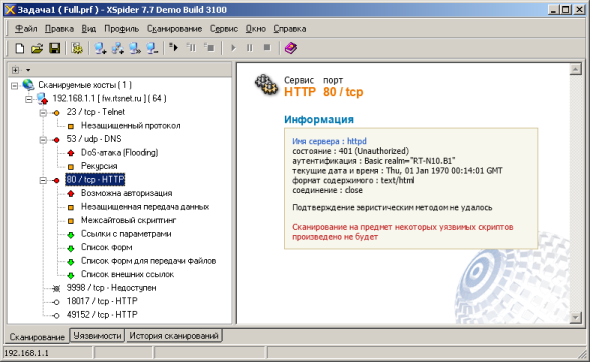This screenshot has width=590, height=362.
Task: Select Рекурсия item
Action: 99,166
